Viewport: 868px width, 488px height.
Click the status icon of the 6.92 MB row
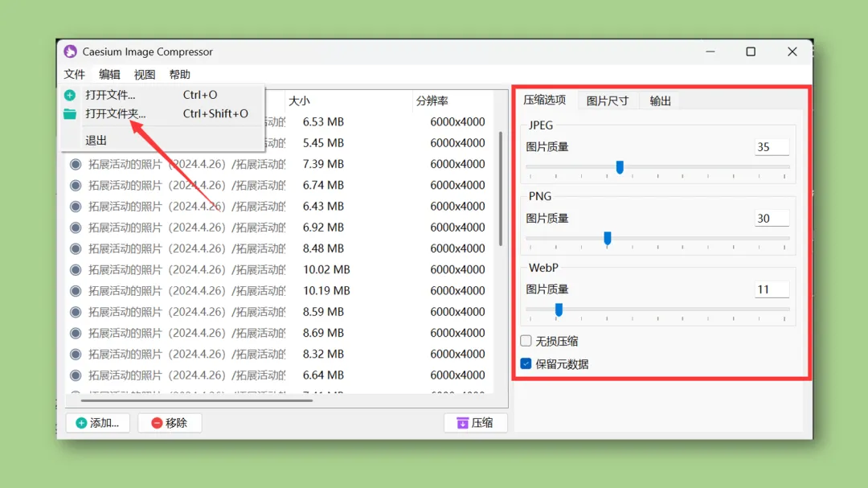click(76, 228)
